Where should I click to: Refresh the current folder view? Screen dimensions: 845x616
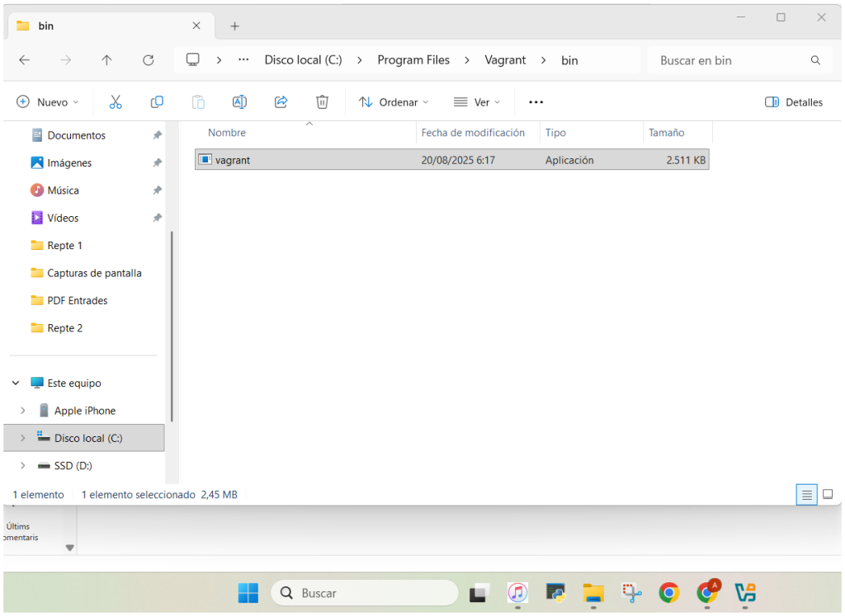pyautogui.click(x=149, y=60)
